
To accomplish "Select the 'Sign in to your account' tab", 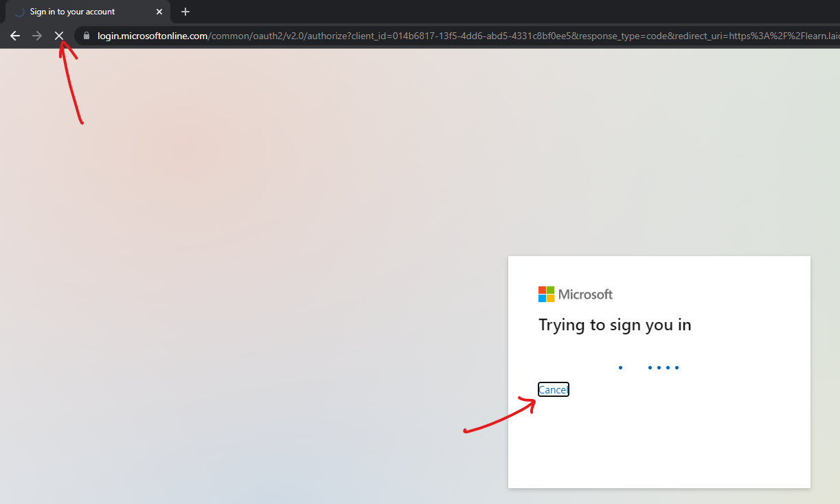I will point(76,12).
